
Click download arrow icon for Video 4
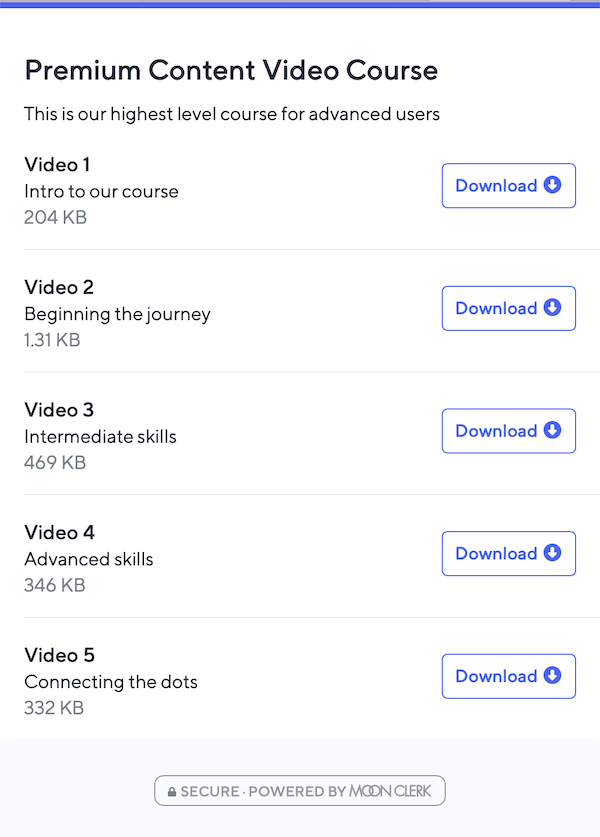pyautogui.click(x=552, y=552)
